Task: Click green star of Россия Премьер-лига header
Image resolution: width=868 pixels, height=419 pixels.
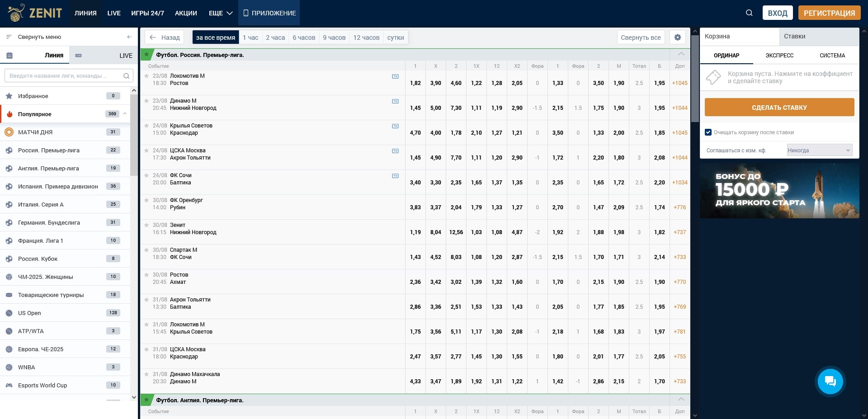Action: [146, 55]
